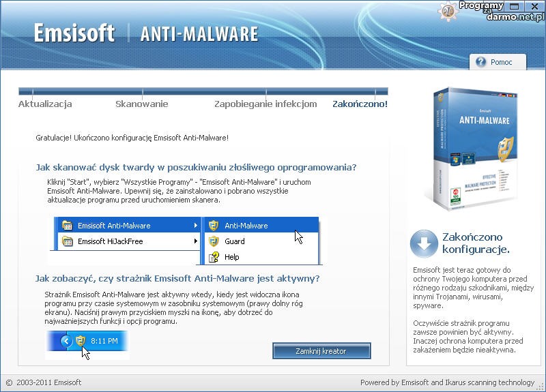
Task: Click the blue question mark Pomoc icon
Action: tap(481, 62)
